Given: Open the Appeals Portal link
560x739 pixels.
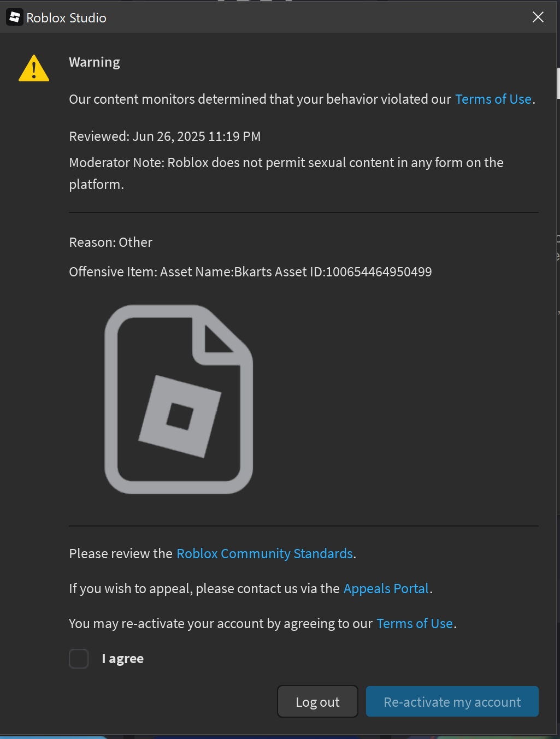Looking at the screenshot, I should point(386,589).
